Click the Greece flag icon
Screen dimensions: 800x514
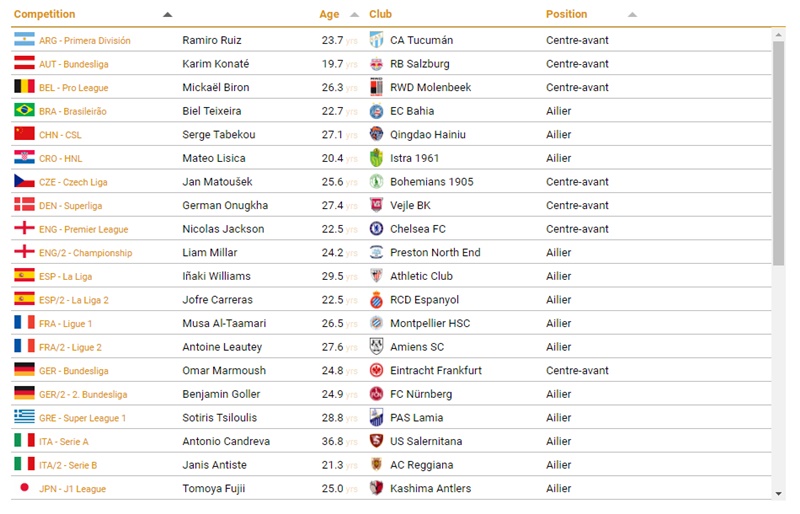[x=24, y=417]
